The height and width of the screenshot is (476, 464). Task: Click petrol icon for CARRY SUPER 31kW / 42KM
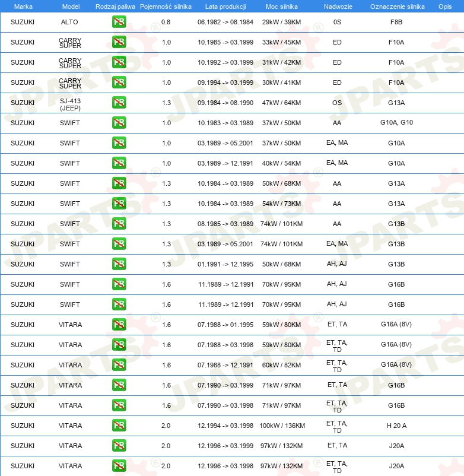(x=119, y=62)
